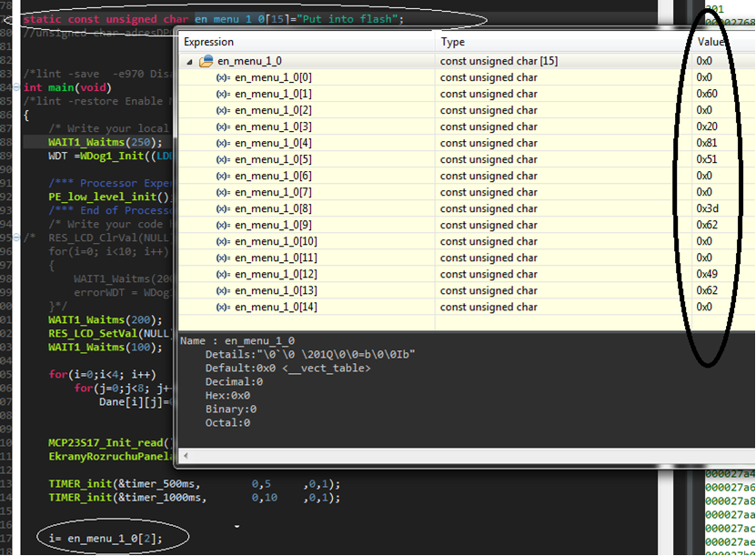
Task: Click the 'Name : en_menu_1_0' detail line
Action: pyautogui.click(x=237, y=341)
